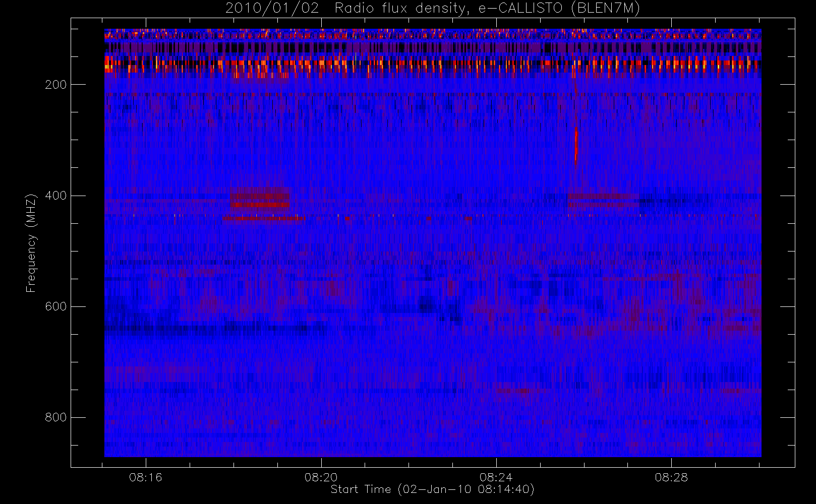Click the 600 frequency tick label
The image size is (816, 504).
pos(56,306)
